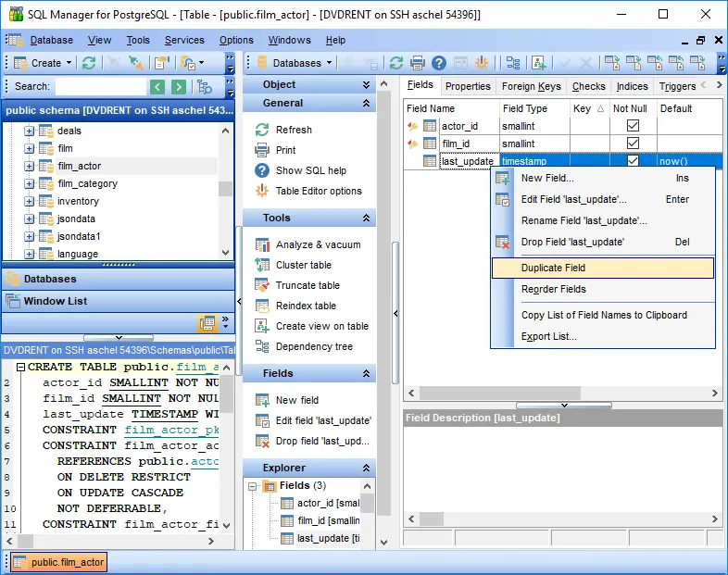728x575 pixels.
Task: Click the create view on table toolbar icon
Action: 538,63
